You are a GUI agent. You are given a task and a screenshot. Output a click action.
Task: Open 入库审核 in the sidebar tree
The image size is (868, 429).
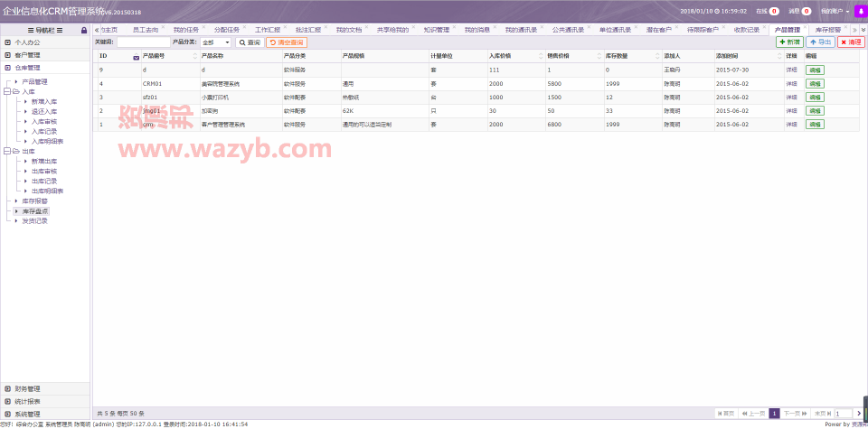43,122
